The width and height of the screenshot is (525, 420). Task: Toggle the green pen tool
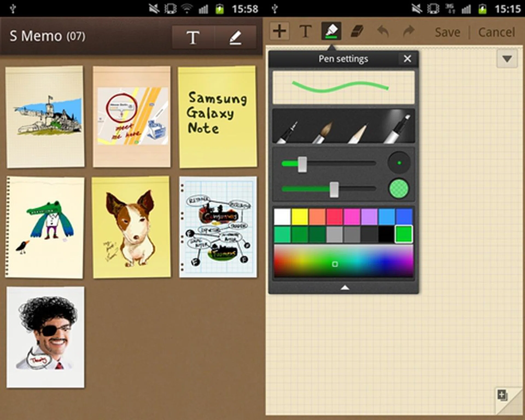click(331, 31)
